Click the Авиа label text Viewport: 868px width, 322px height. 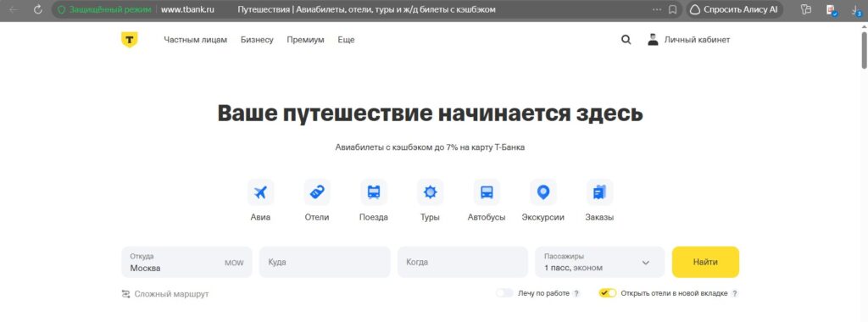(261, 218)
